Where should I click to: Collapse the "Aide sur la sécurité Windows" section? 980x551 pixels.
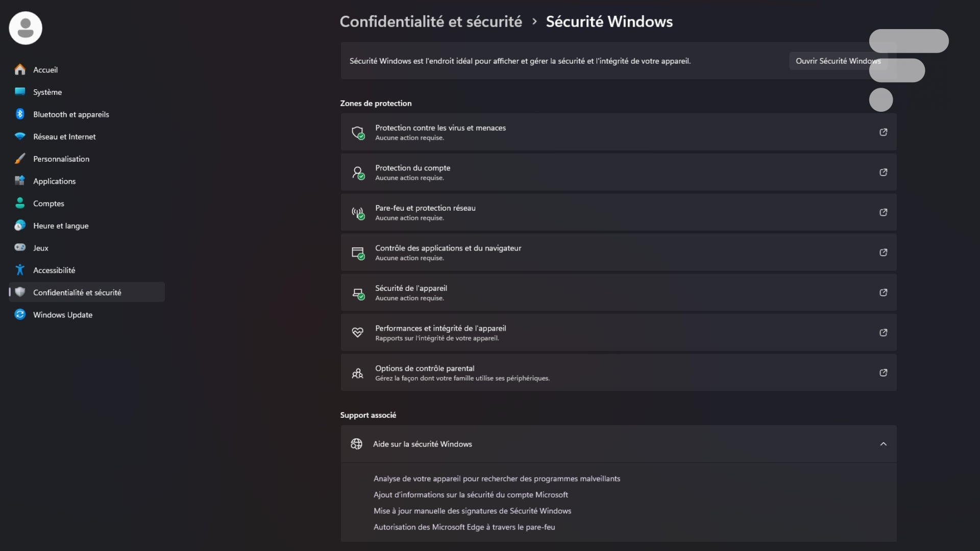point(883,443)
